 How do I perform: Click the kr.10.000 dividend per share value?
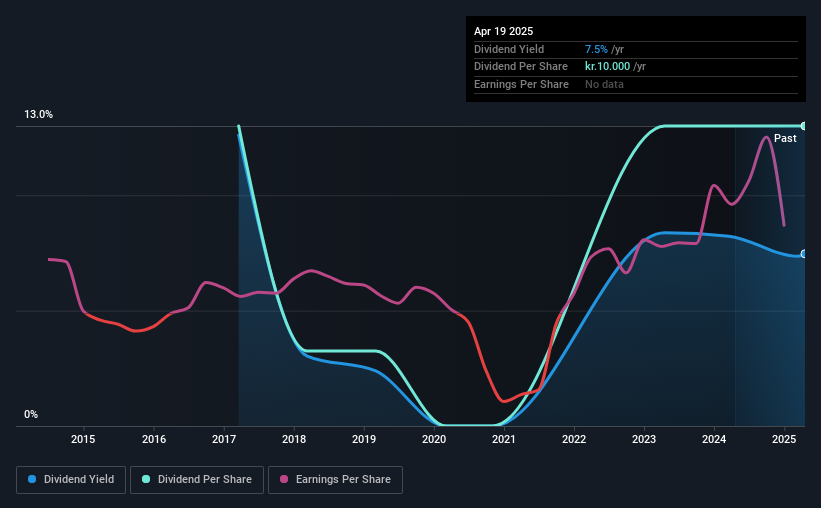tap(607, 67)
